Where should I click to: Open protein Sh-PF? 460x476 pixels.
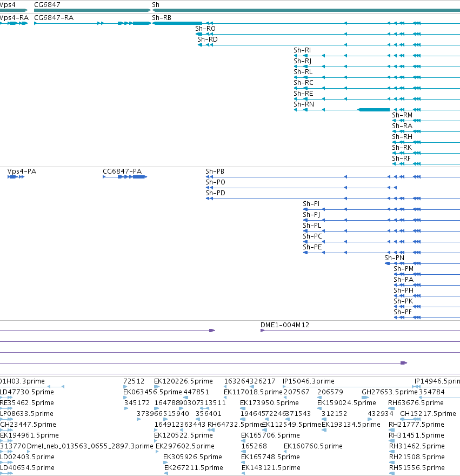403,312
